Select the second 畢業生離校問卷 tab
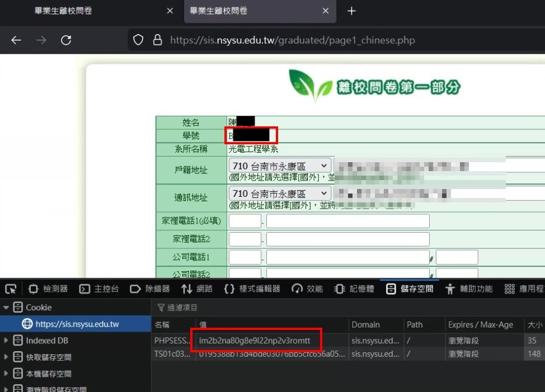Image resolution: width=545 pixels, height=392 pixels. pos(218,11)
